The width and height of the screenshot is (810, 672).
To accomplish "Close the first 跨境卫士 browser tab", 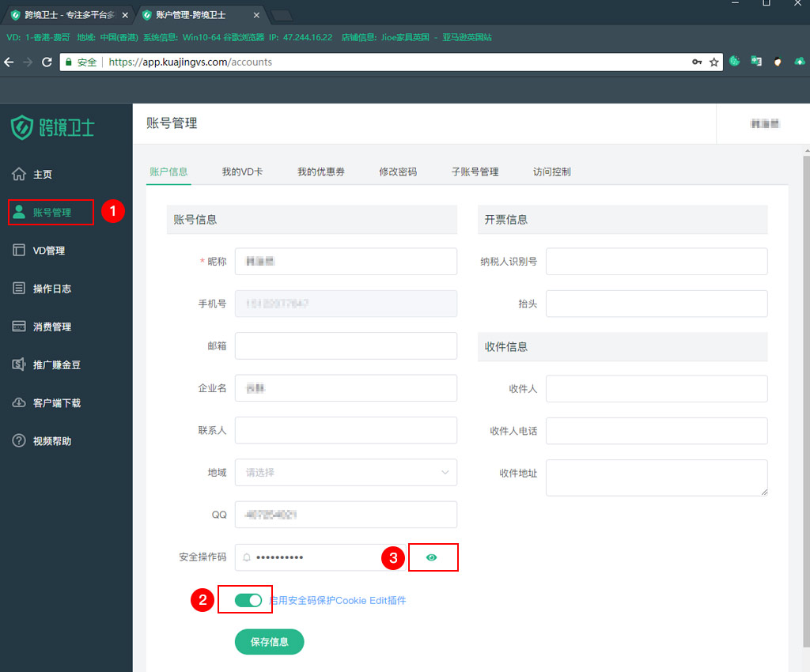I will tap(125, 16).
